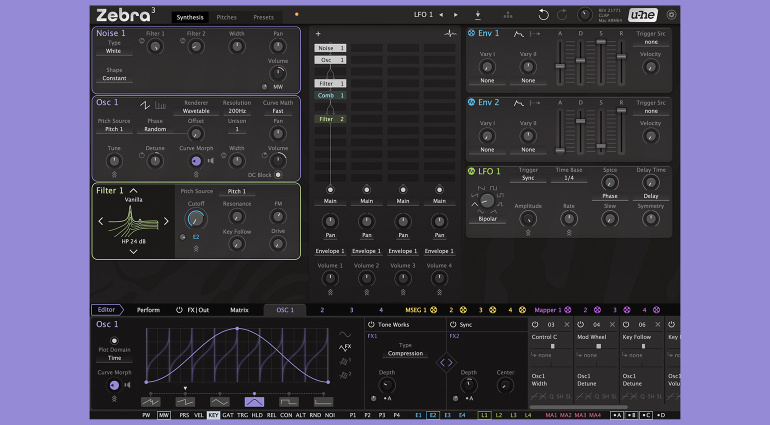Click the waveform display icon above the grid
Viewport: 770px width, 425px height.
(450, 33)
